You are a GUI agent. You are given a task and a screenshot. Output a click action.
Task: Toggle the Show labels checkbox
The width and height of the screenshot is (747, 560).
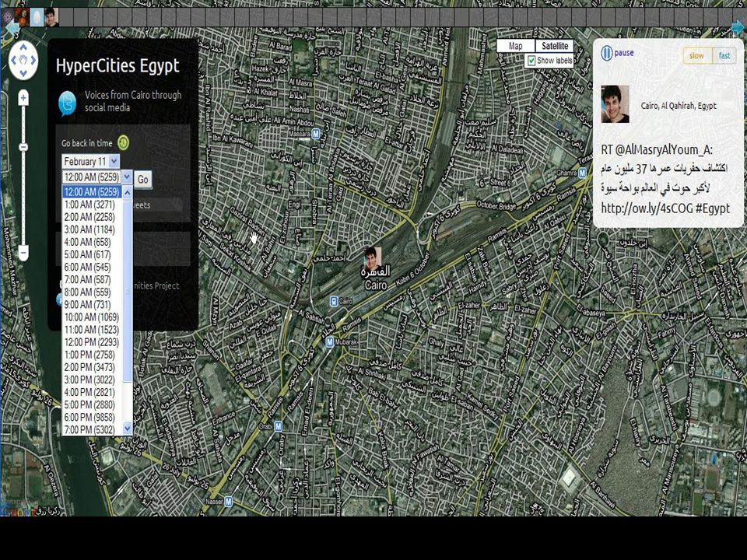pos(531,61)
